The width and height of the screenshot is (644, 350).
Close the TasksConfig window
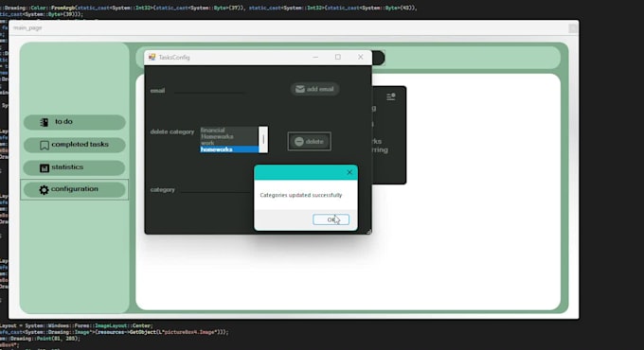click(x=360, y=57)
